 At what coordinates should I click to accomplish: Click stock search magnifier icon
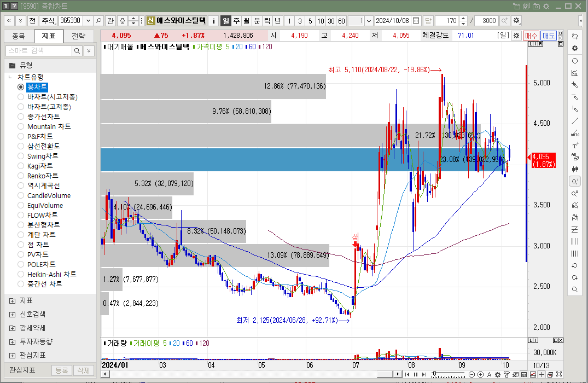[x=98, y=21]
